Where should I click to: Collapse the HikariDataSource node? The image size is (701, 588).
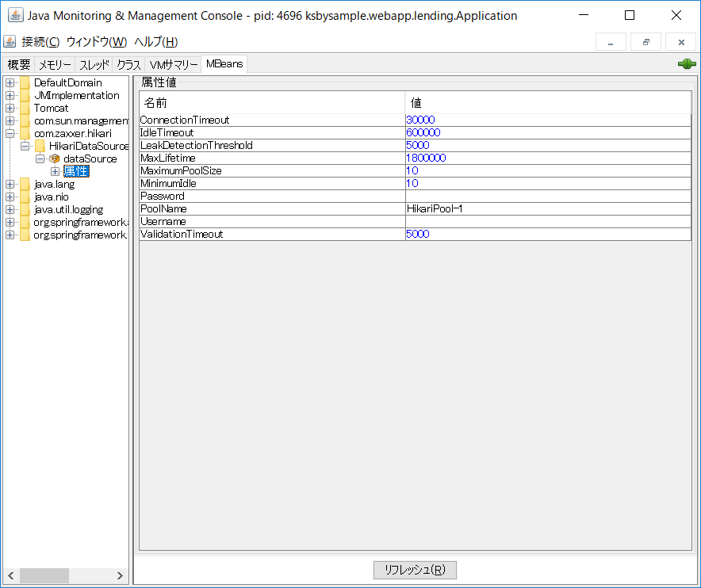click(x=25, y=146)
